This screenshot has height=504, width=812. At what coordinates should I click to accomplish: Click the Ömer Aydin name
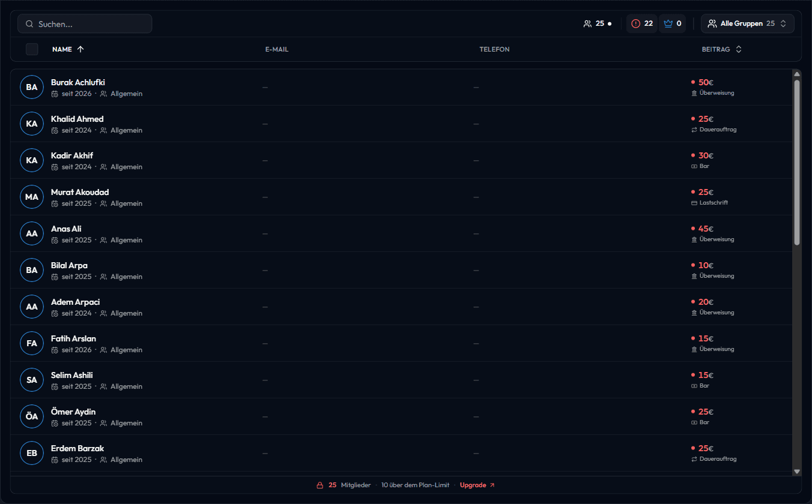tap(73, 412)
